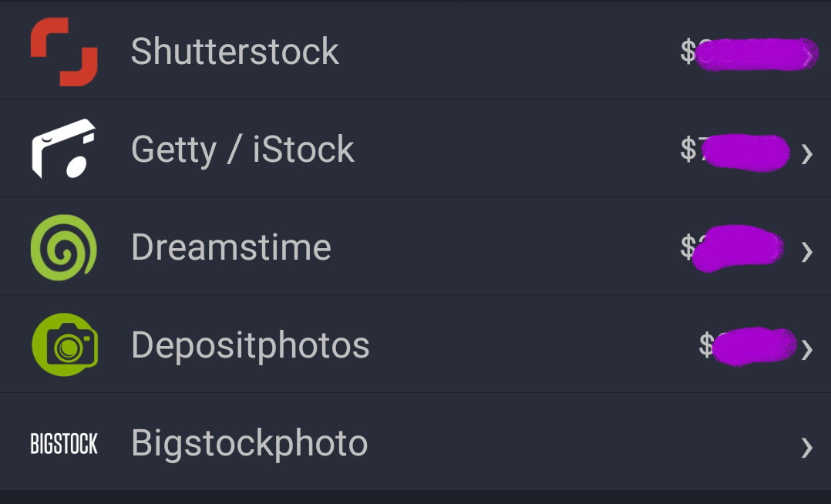The height and width of the screenshot is (504, 831).
Task: Click the red Shutterstock logo icon
Action: click(x=64, y=52)
